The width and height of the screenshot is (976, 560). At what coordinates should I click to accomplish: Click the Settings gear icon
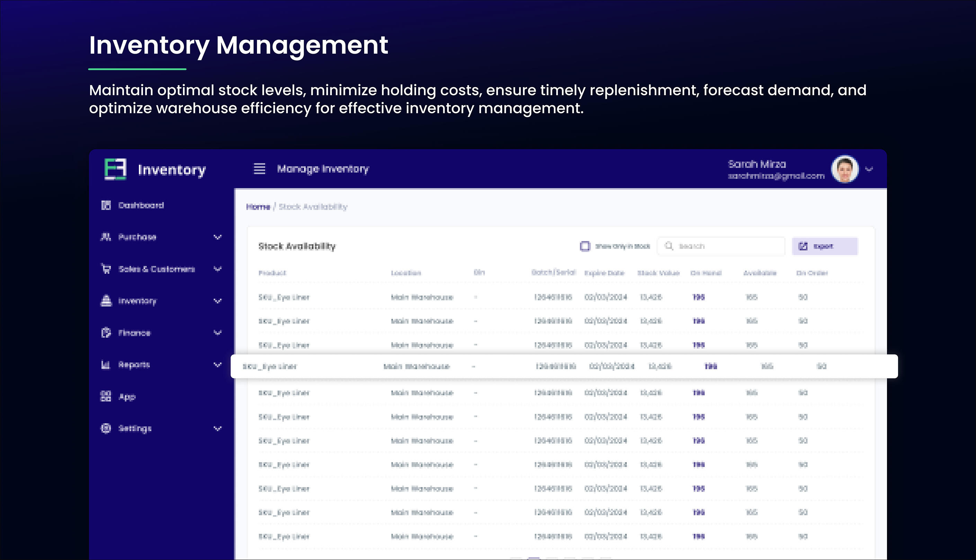pyautogui.click(x=106, y=428)
